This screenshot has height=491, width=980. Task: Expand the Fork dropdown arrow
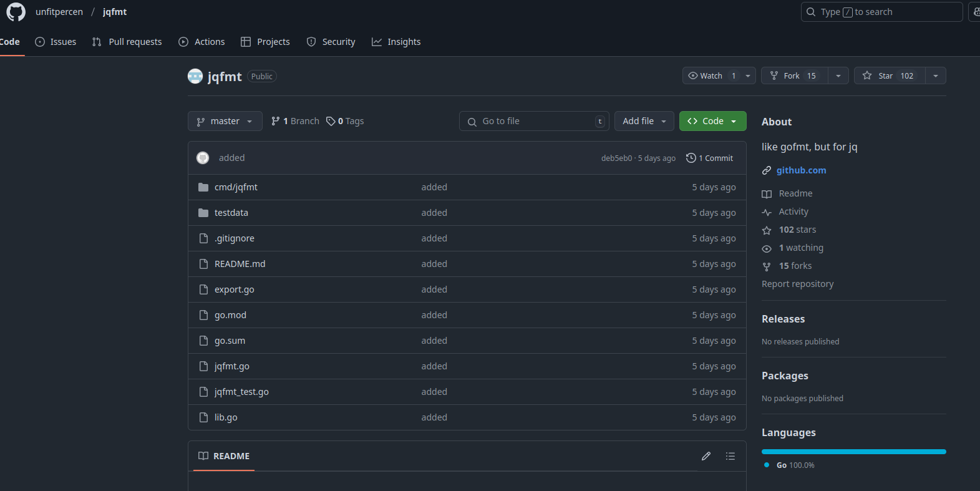(838, 75)
